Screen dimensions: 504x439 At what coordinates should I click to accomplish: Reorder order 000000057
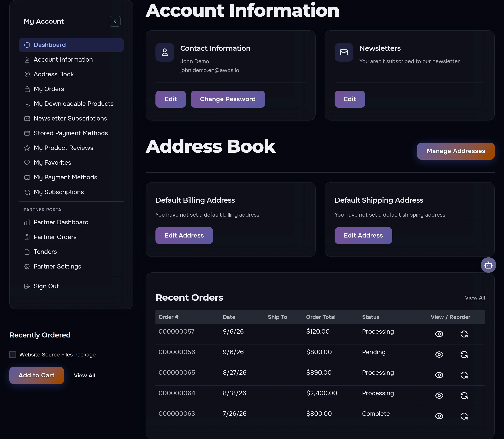coord(464,334)
